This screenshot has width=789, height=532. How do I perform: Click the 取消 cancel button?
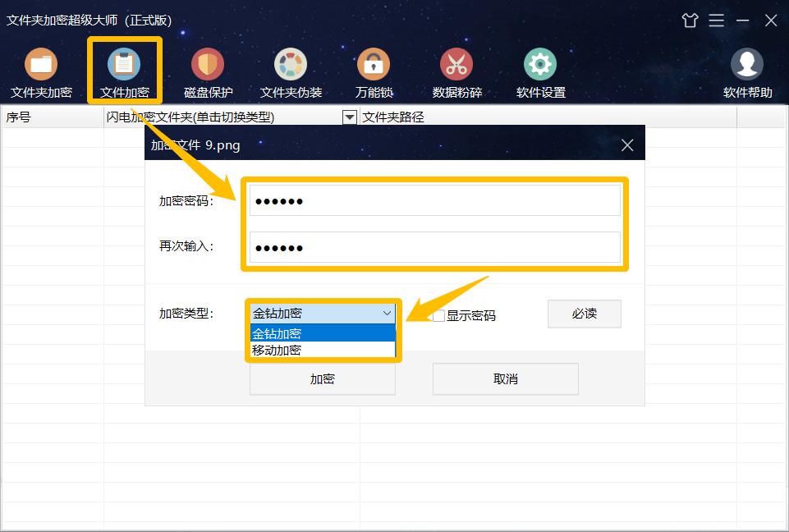[505, 378]
